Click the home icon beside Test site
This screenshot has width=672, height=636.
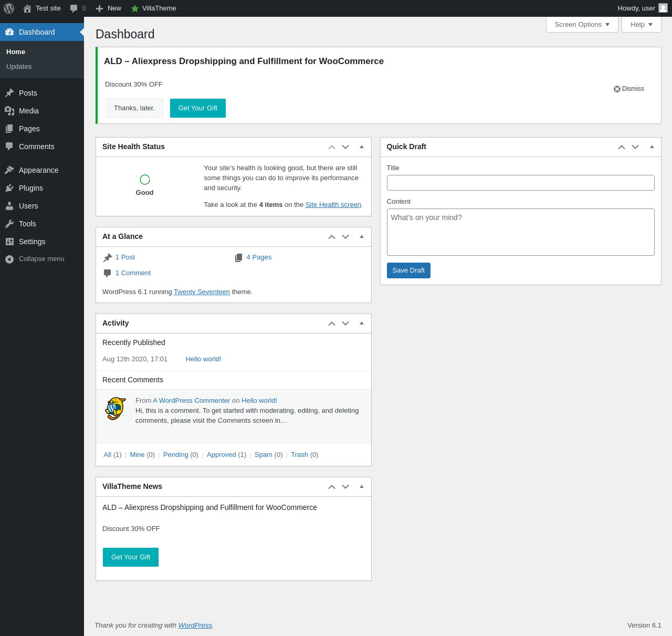point(27,8)
